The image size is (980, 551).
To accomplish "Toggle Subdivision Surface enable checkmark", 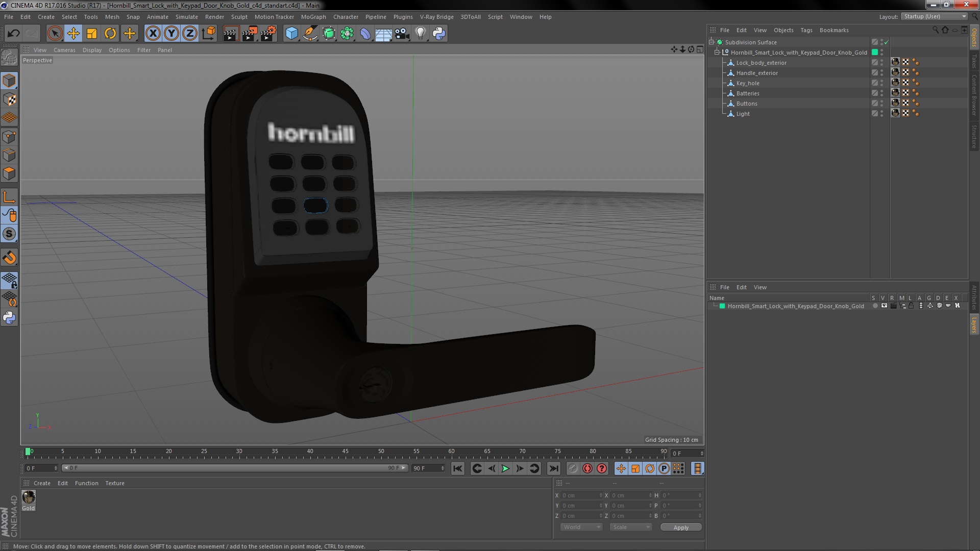I will (x=887, y=42).
